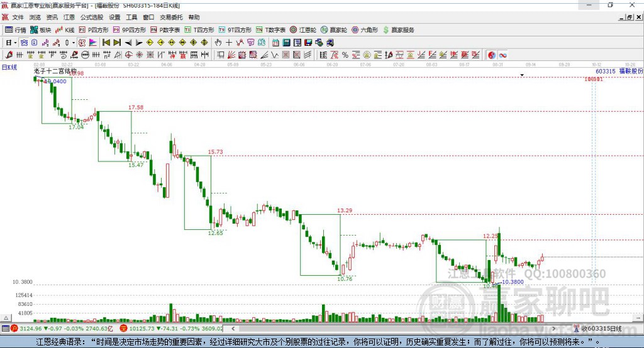Image resolution: width=644 pixels, height=348 pixels.
Task: Click the red floppy save icon
Action: tap(308, 43)
